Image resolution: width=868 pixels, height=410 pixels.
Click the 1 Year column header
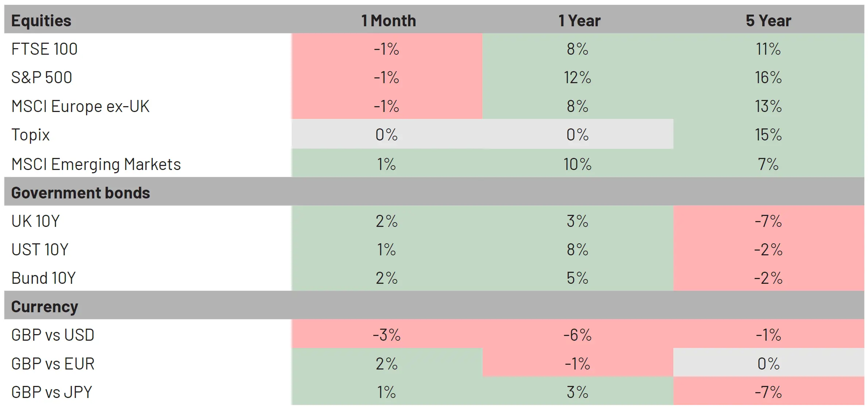click(x=579, y=20)
